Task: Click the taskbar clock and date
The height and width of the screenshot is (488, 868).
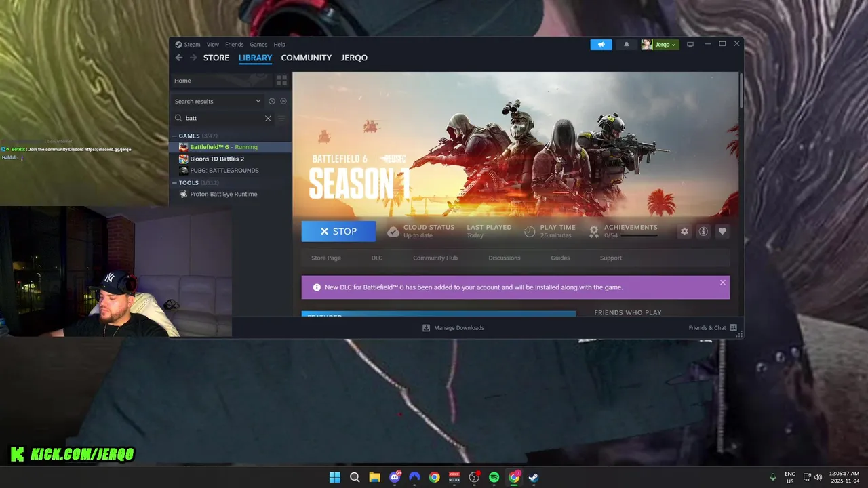Action: pos(844,477)
